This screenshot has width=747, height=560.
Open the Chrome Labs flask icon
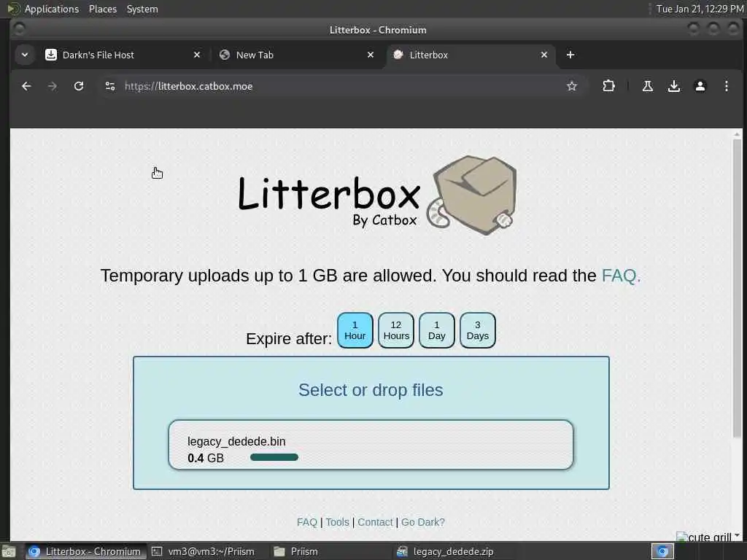tap(648, 86)
